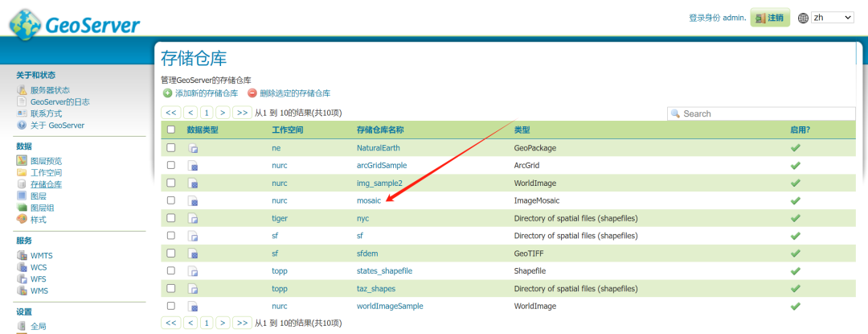868x334 pixels.
Task: Click the enabled checkmark for NaturalEarth
Action: (796, 148)
